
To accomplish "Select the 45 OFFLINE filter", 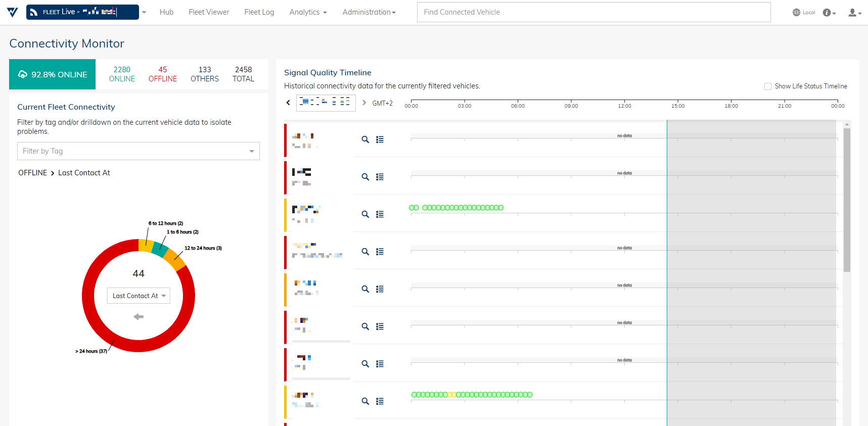I will (163, 74).
